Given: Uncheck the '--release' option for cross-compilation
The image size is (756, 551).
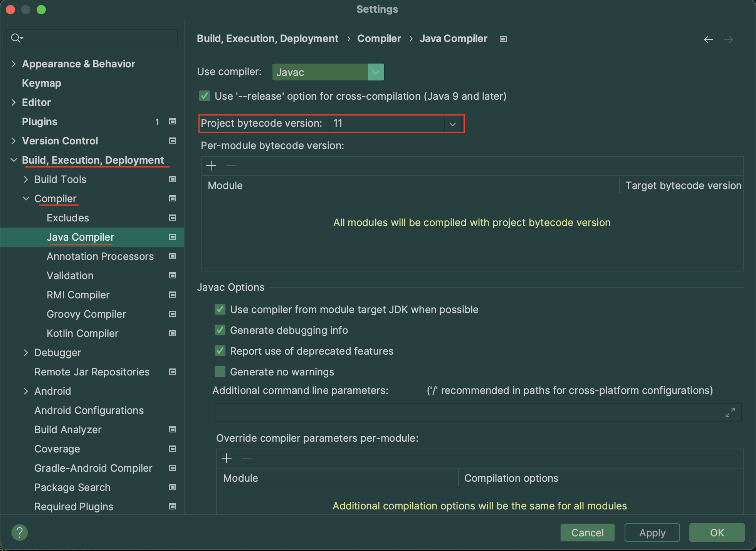Looking at the screenshot, I should pyautogui.click(x=205, y=96).
